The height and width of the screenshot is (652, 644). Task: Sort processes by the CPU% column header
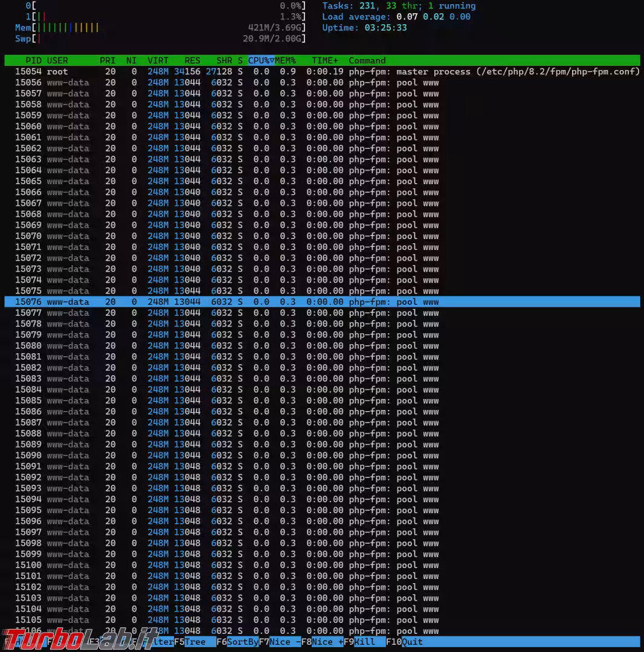pos(260,60)
